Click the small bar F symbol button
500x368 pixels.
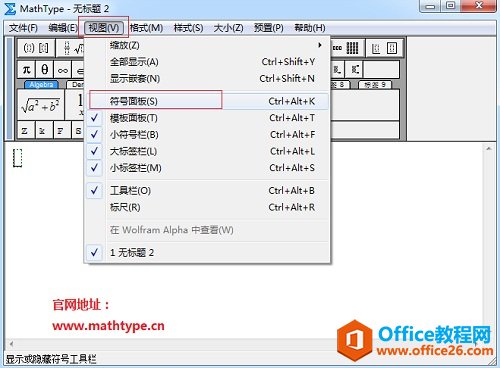pyautogui.click(x=61, y=130)
